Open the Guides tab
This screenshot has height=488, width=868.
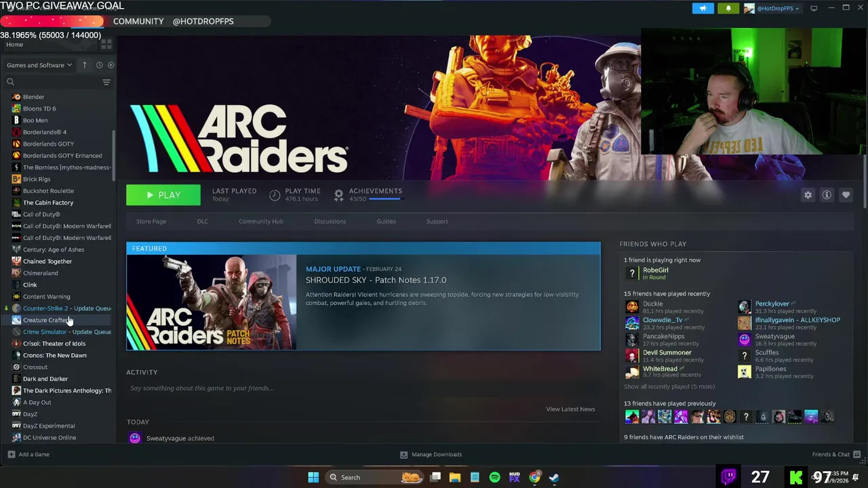click(386, 222)
